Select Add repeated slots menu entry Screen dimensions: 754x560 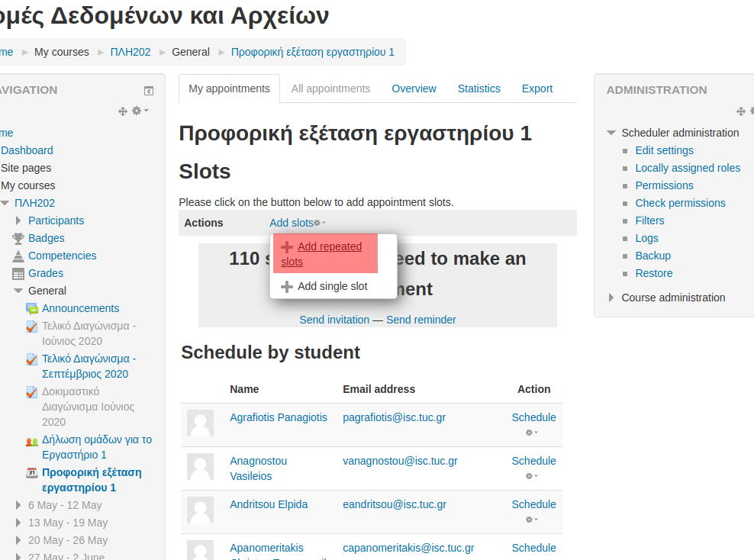(x=321, y=253)
